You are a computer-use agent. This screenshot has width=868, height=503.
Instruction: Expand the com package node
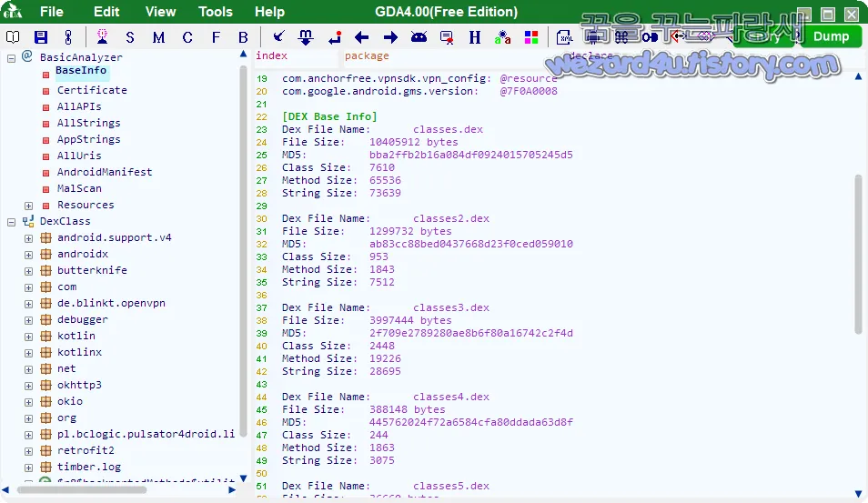pos(29,287)
